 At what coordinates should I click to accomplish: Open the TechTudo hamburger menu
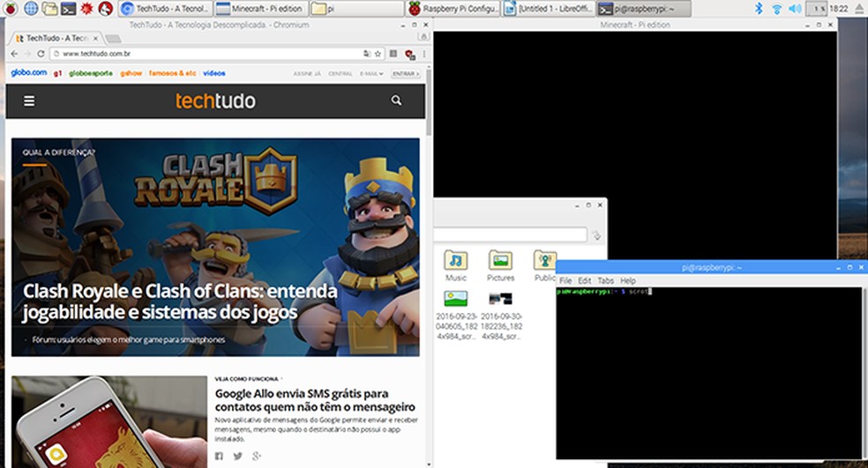pos(29,100)
